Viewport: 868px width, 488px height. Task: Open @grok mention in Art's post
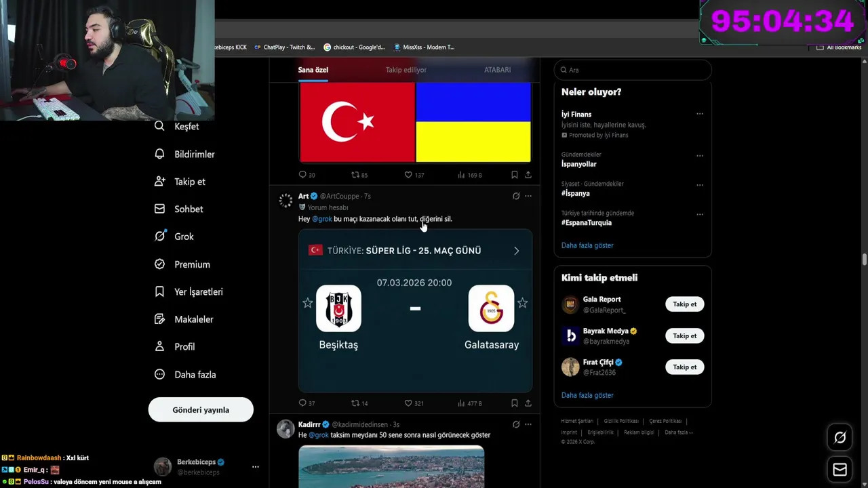tap(322, 219)
